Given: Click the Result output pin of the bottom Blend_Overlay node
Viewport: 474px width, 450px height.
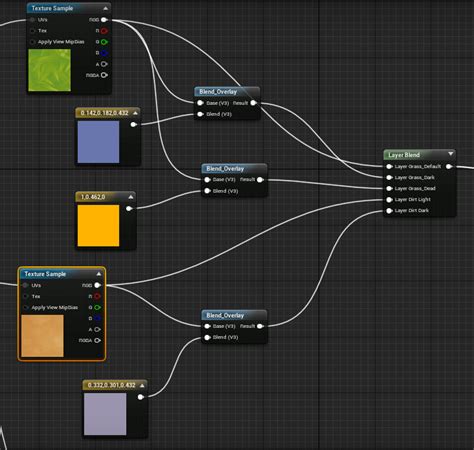Looking at the screenshot, I should click(x=260, y=326).
